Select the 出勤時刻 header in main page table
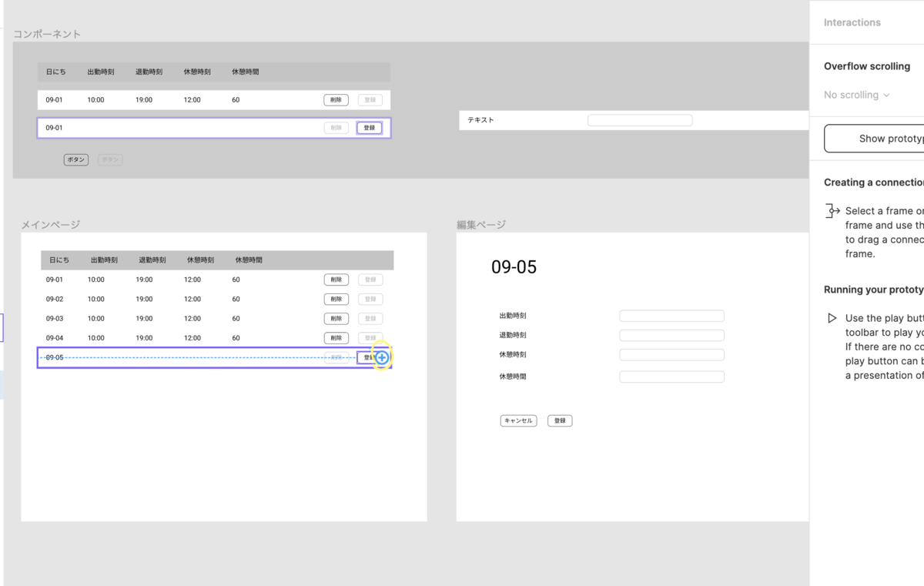Viewport: 924px width, 586px height. click(104, 260)
